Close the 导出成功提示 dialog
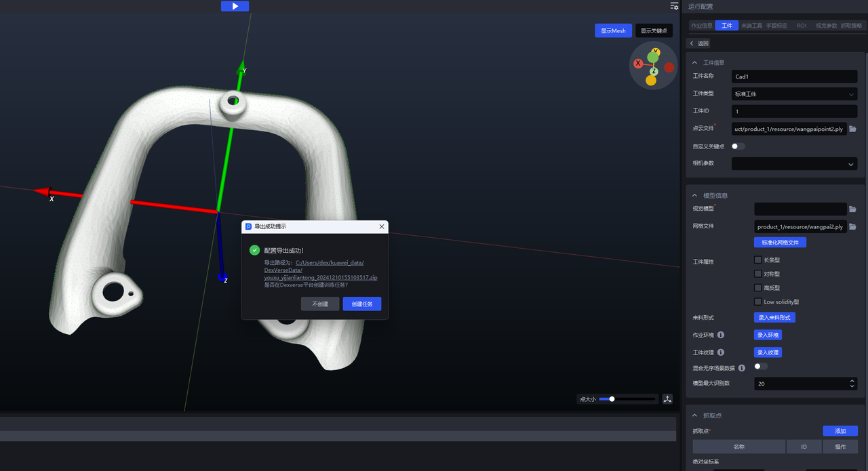This screenshot has height=471, width=868. click(x=382, y=226)
